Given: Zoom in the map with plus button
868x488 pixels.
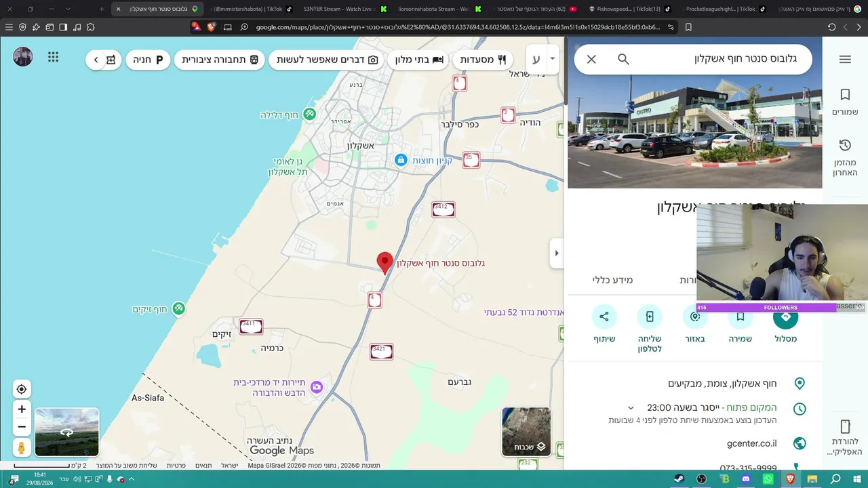Looking at the screenshot, I should click(22, 409).
